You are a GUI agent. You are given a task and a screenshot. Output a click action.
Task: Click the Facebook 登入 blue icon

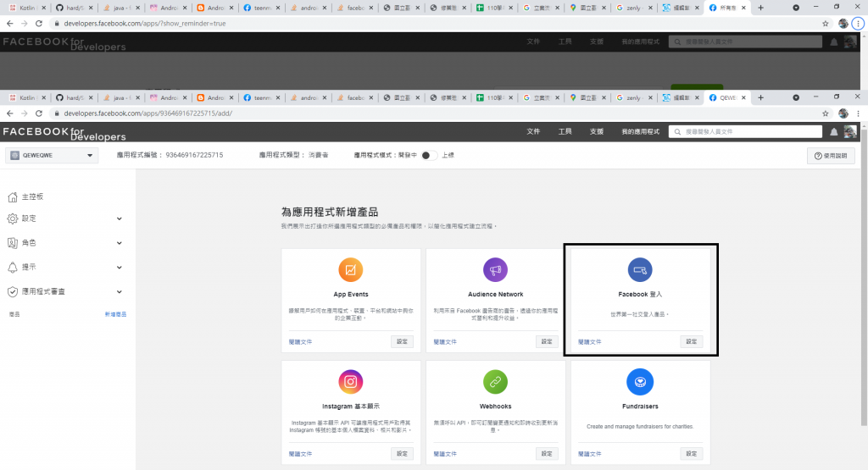(640, 270)
